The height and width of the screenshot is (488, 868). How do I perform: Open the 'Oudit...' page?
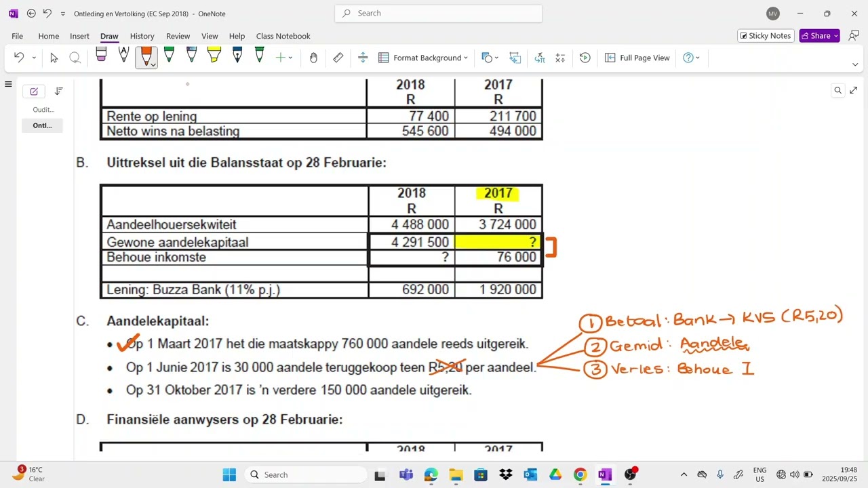(x=43, y=109)
